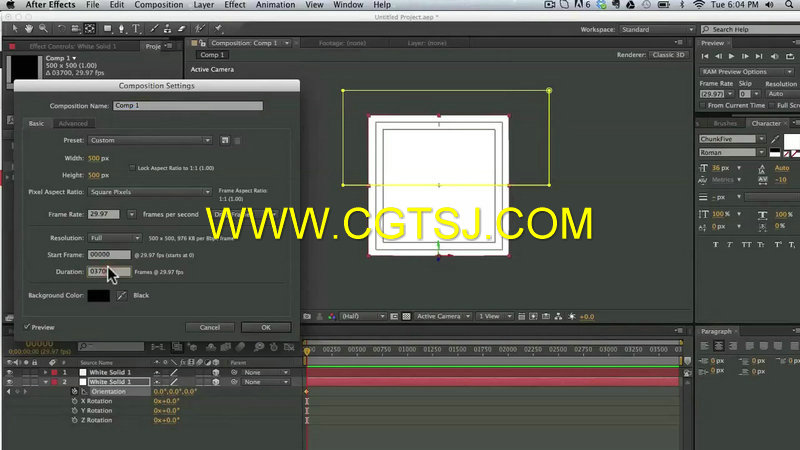Select the Pan Behind anchor point tool
800x450 pixels.
tap(90, 29)
